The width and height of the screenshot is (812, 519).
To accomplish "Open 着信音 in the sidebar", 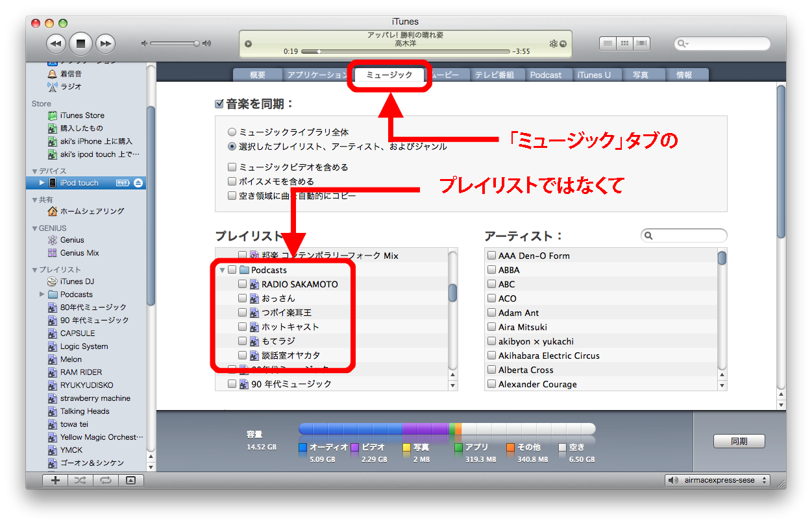I will click(x=71, y=74).
